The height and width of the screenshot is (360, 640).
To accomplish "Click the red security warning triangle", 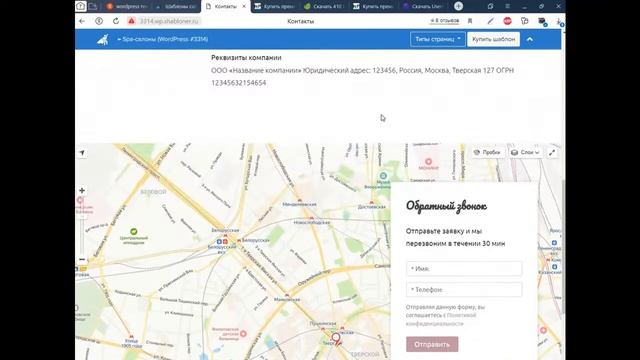I will click(131, 21).
